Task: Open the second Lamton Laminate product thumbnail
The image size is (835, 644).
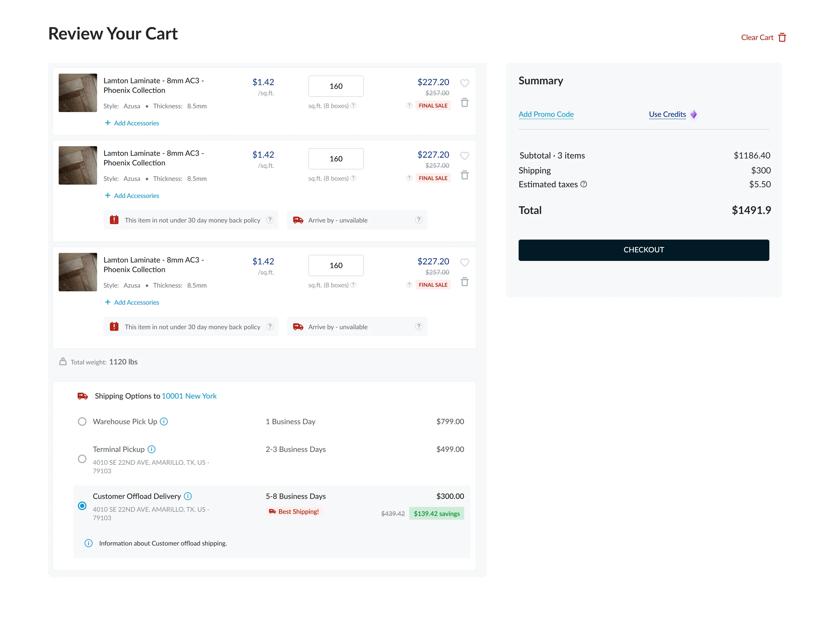Action: click(78, 166)
